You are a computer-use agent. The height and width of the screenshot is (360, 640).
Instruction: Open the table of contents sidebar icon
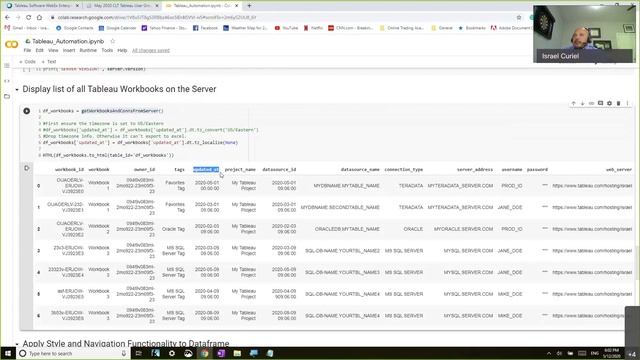(7, 65)
